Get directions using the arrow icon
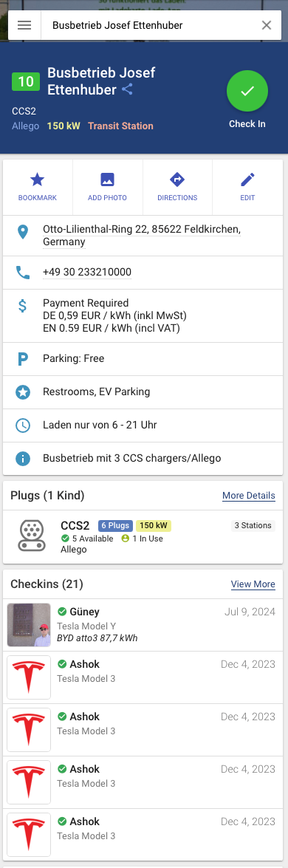The width and height of the screenshot is (288, 868). [x=176, y=180]
